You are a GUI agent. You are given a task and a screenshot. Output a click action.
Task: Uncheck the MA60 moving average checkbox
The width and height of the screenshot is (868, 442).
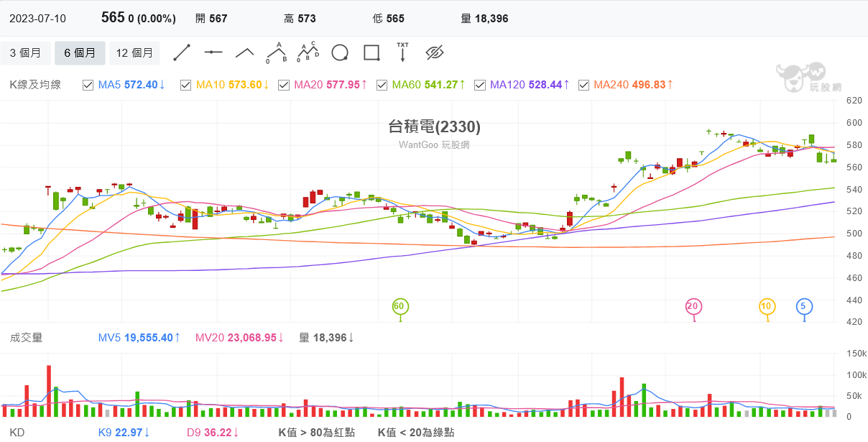point(382,85)
